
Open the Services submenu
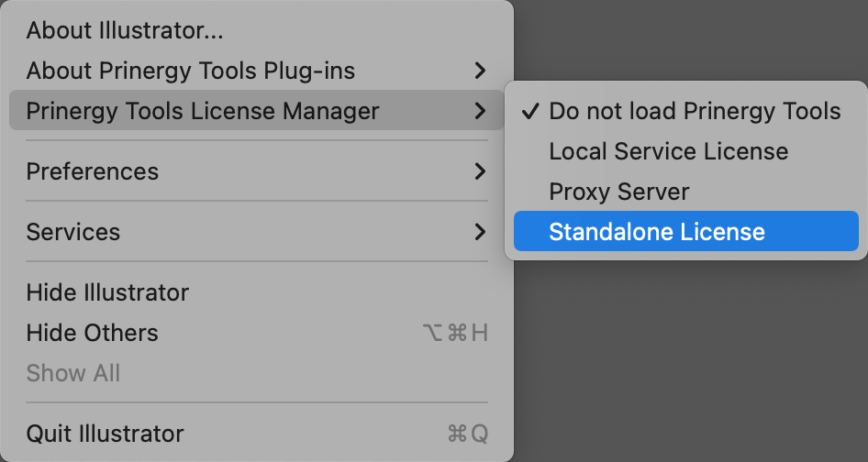tap(73, 232)
